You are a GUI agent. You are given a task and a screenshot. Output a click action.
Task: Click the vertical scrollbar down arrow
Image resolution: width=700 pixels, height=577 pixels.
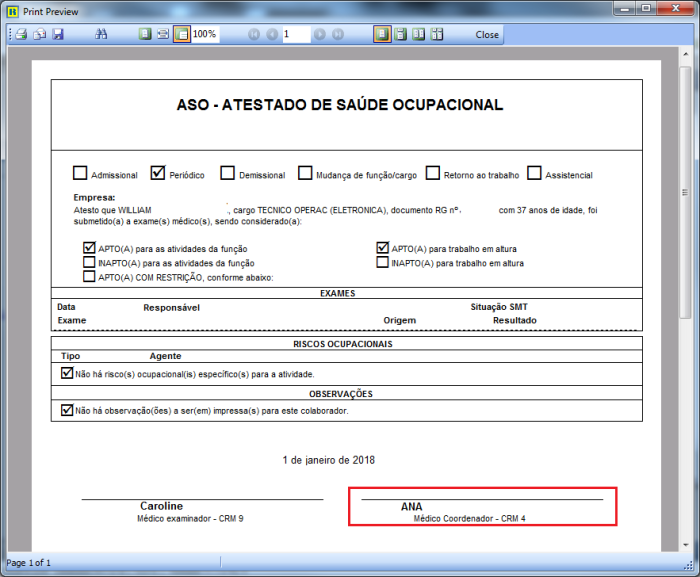[686, 545]
